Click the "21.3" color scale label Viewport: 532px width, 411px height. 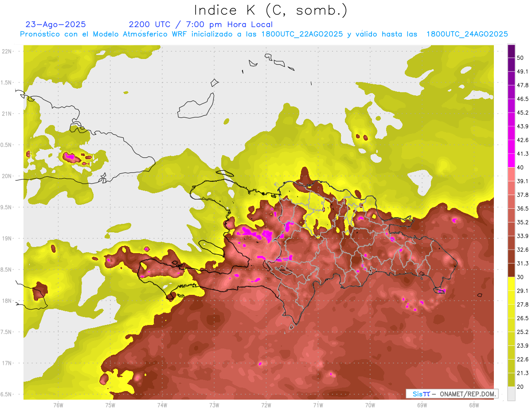(523, 373)
